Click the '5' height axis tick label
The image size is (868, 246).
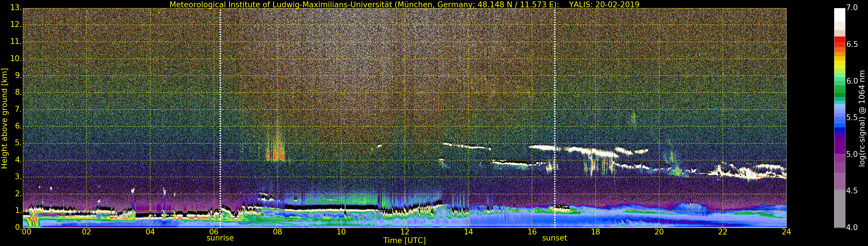pyautogui.click(x=19, y=143)
